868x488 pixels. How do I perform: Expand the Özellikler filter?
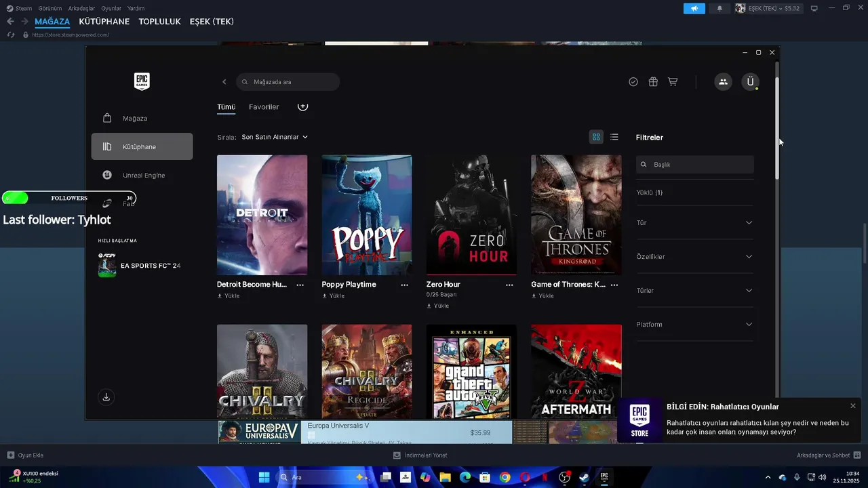[x=695, y=256]
